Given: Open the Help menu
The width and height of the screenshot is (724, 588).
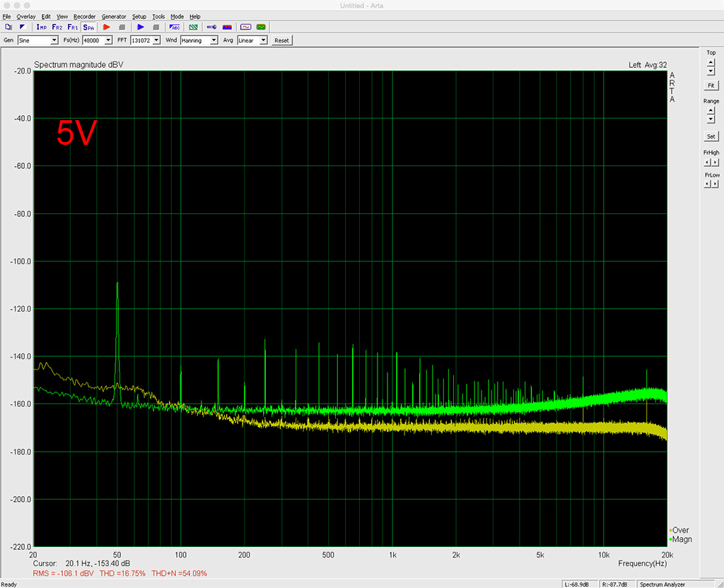Looking at the screenshot, I should pos(195,17).
